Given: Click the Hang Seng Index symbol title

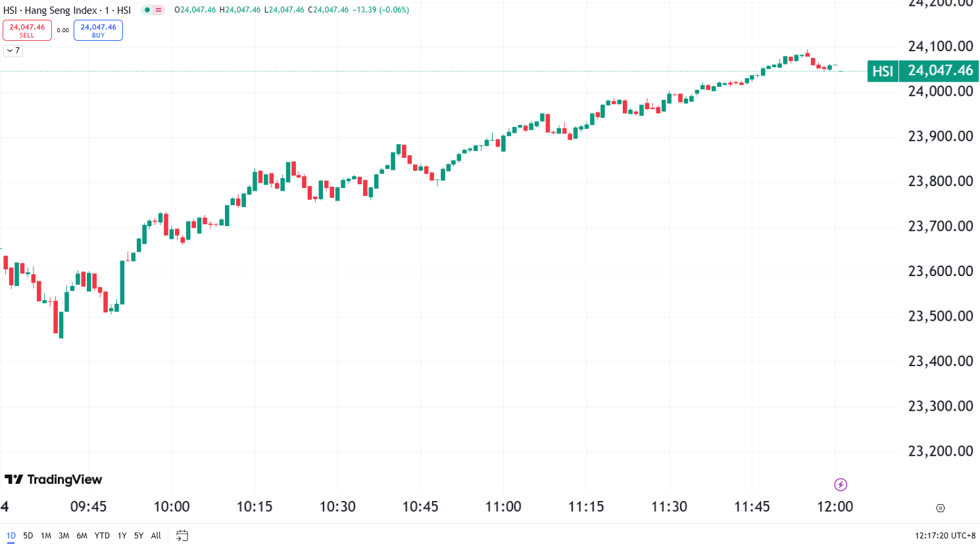Looking at the screenshot, I should click(61, 11).
